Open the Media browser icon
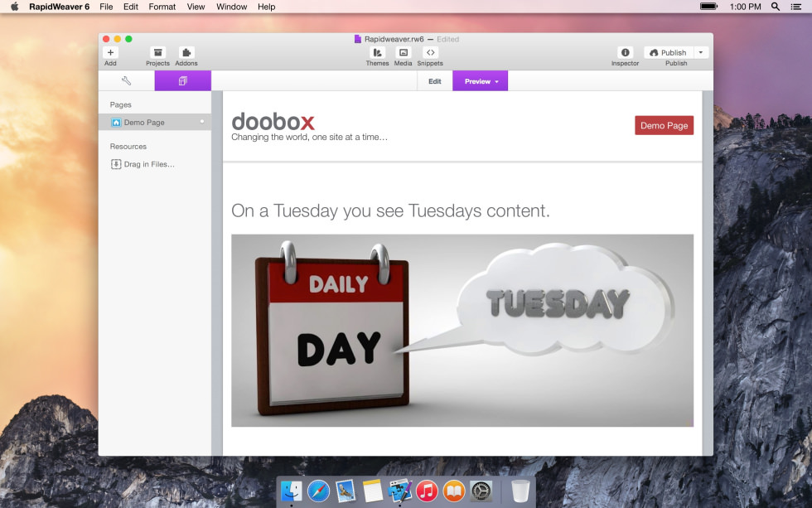The width and height of the screenshot is (812, 508). (403, 52)
